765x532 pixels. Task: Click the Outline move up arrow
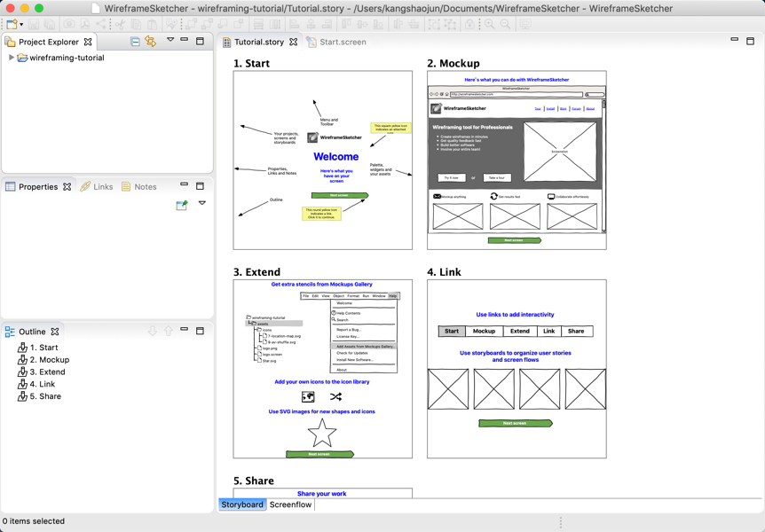pos(169,331)
